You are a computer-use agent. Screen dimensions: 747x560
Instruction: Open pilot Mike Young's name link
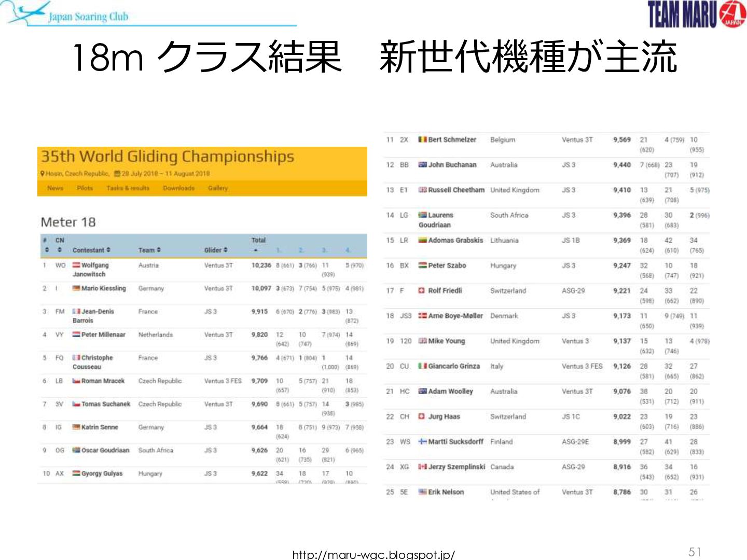click(x=447, y=341)
